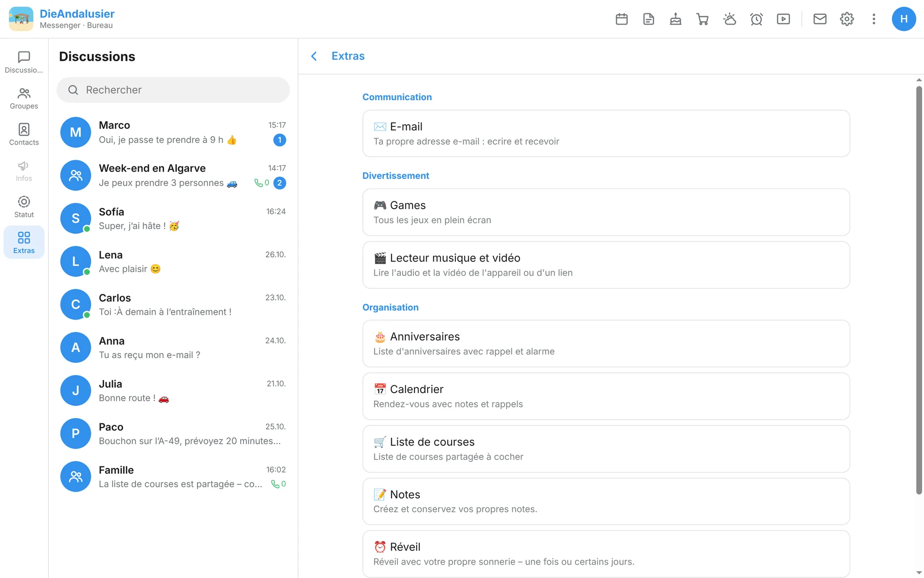924x578 pixels.
Task: Focus the Rechercher search field
Action: point(173,90)
